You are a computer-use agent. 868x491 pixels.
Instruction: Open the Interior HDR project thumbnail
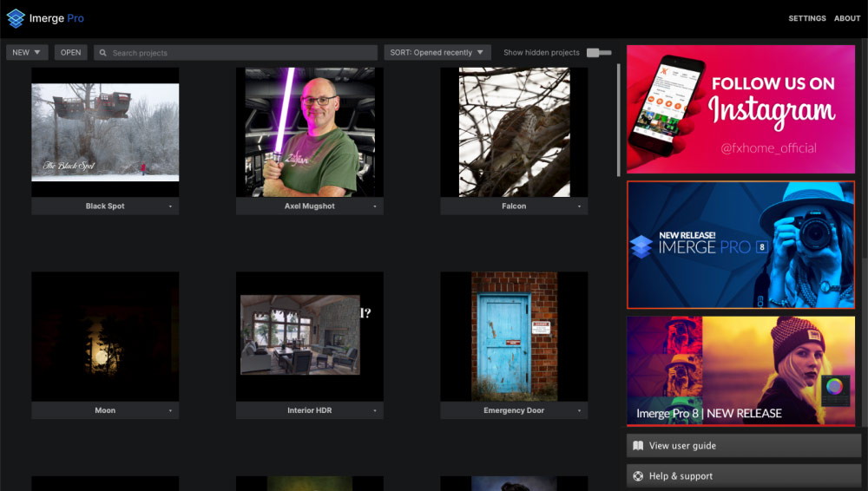point(310,337)
